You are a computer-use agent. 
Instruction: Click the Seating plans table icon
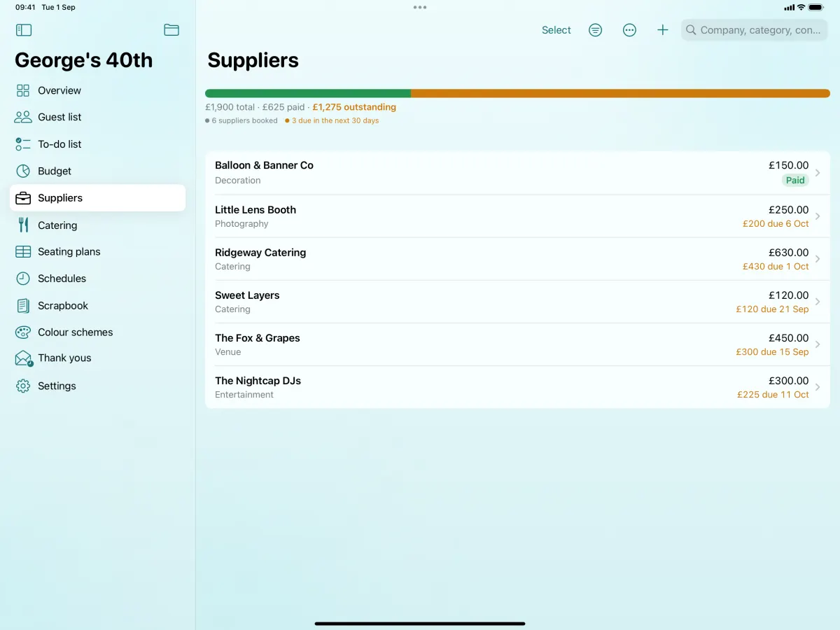[x=23, y=251]
